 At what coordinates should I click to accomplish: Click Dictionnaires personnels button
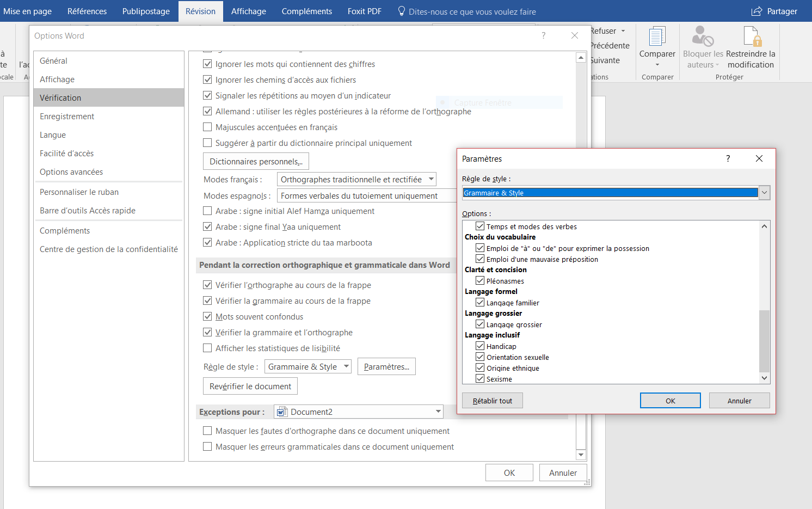[x=256, y=162]
